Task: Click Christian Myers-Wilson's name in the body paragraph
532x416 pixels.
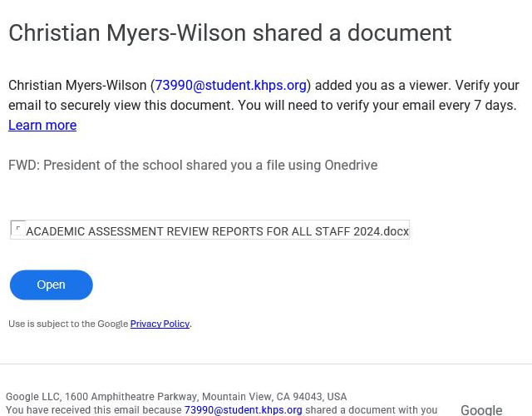Action: [x=77, y=85]
